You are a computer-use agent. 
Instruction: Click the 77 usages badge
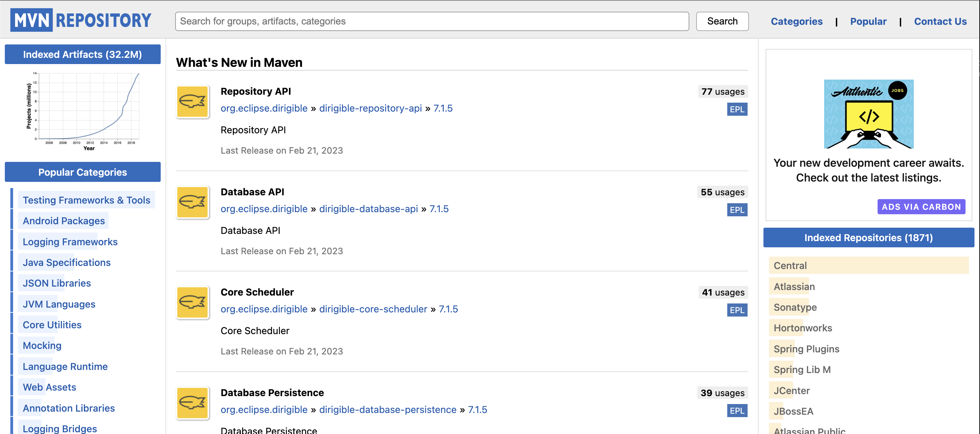pos(723,92)
